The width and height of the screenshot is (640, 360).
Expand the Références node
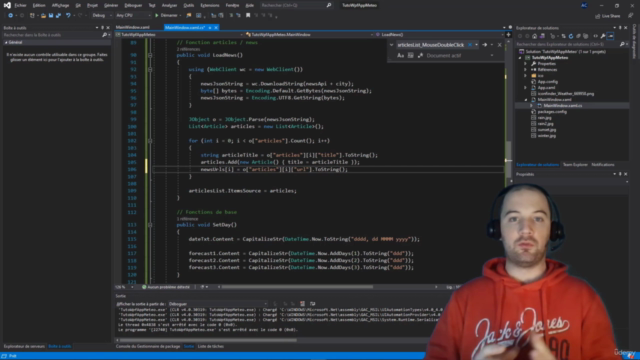[526, 70]
